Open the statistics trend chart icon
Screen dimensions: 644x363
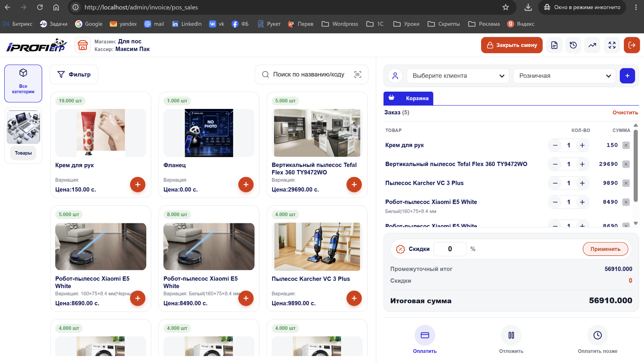point(592,45)
